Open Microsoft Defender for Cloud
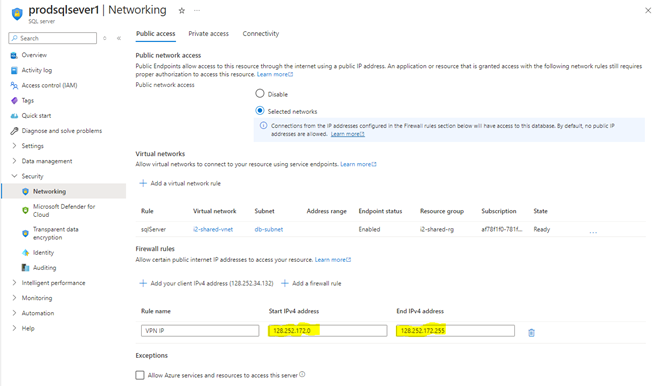 [64, 210]
